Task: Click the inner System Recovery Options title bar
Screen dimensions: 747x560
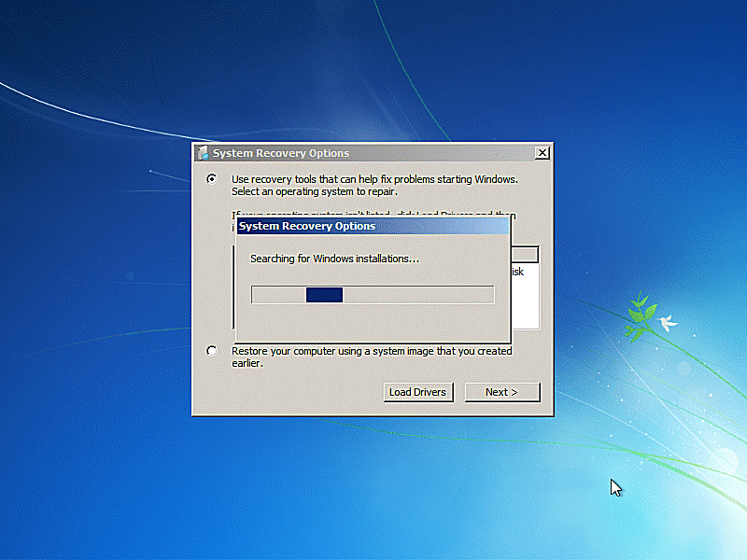Action: coord(373,226)
